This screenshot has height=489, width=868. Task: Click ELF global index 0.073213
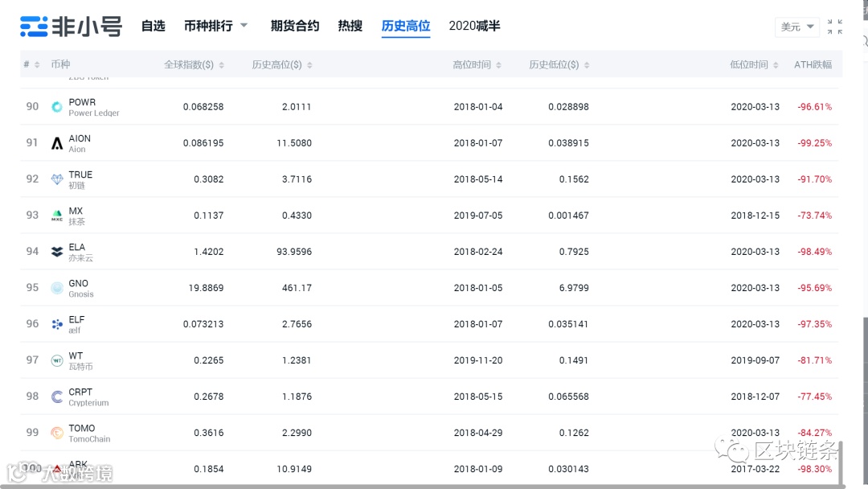[x=203, y=324]
